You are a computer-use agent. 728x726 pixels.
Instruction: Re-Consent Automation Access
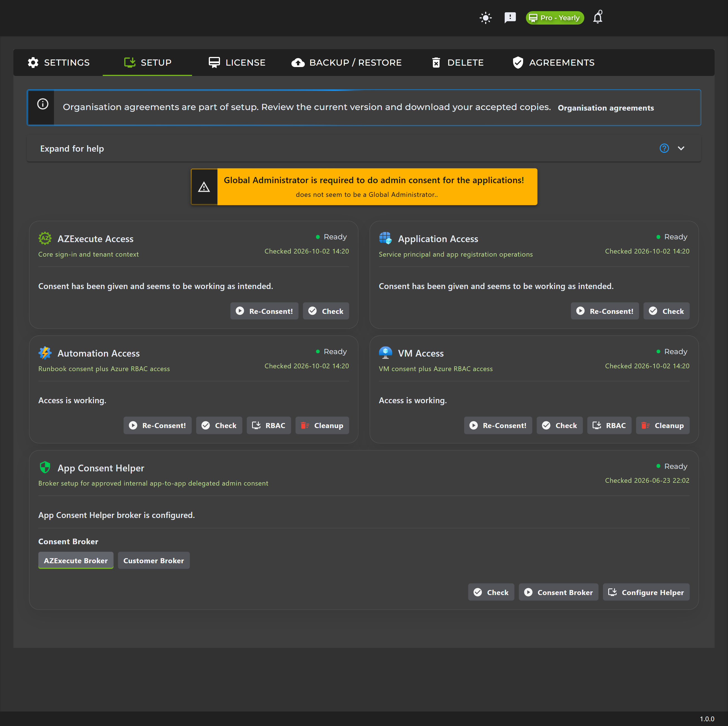click(x=157, y=425)
